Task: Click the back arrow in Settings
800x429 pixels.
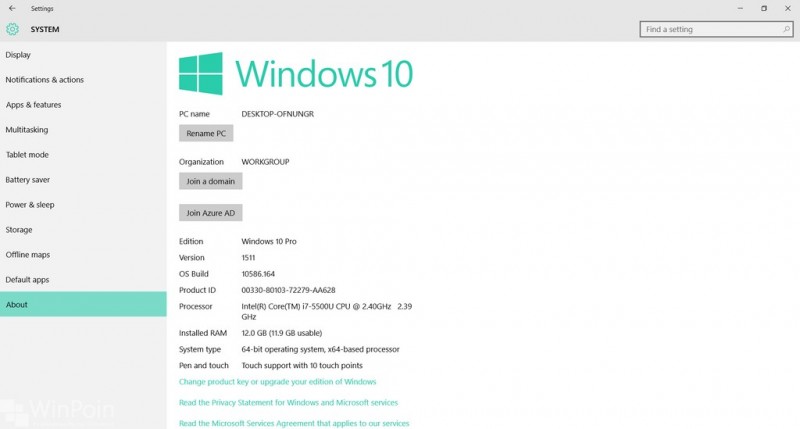Action: click(12, 8)
